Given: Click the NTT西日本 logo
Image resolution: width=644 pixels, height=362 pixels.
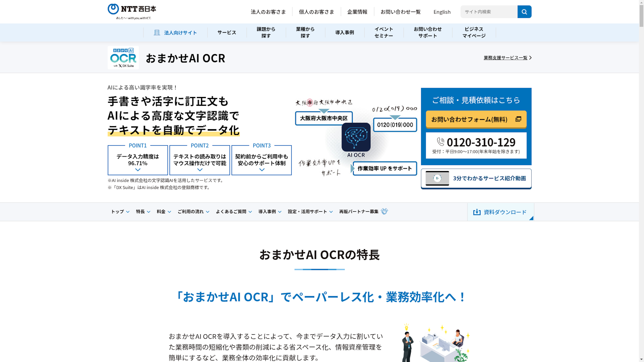Looking at the screenshot, I should [132, 12].
